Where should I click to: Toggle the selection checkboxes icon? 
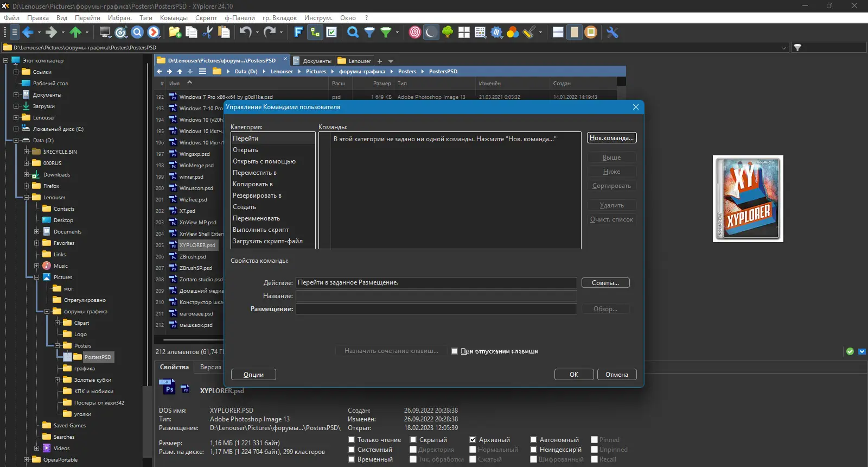[x=331, y=33]
